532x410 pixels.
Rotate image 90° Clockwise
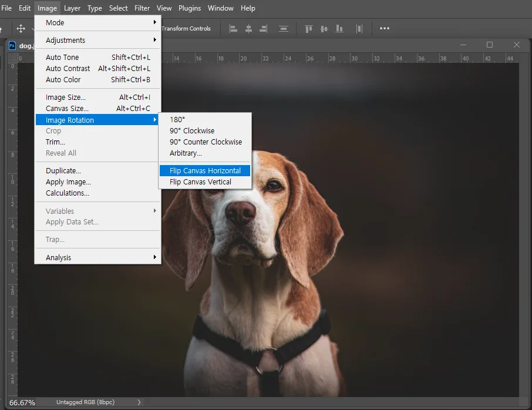point(205,130)
